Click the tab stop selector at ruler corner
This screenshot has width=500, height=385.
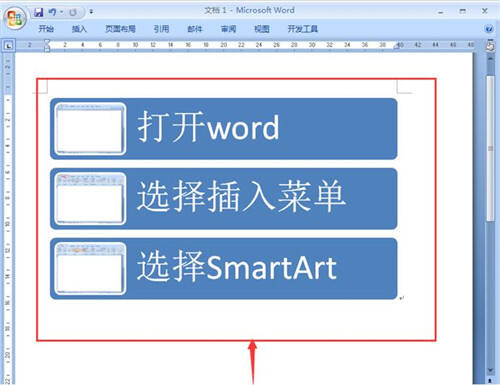(8, 45)
